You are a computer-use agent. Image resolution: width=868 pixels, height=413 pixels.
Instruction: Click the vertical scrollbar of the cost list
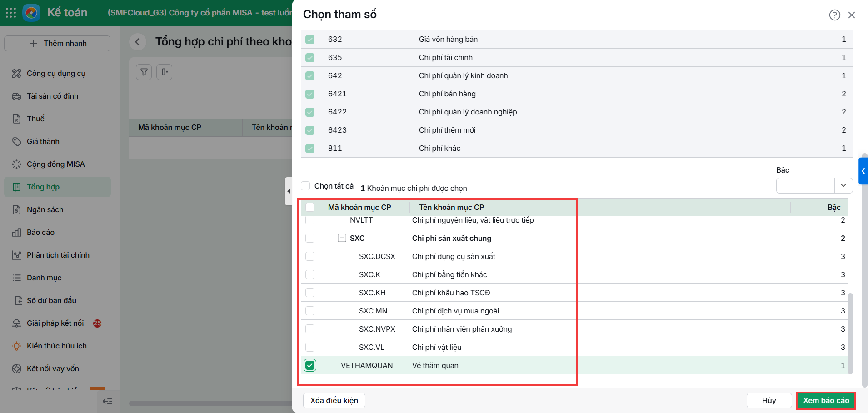(x=850, y=334)
